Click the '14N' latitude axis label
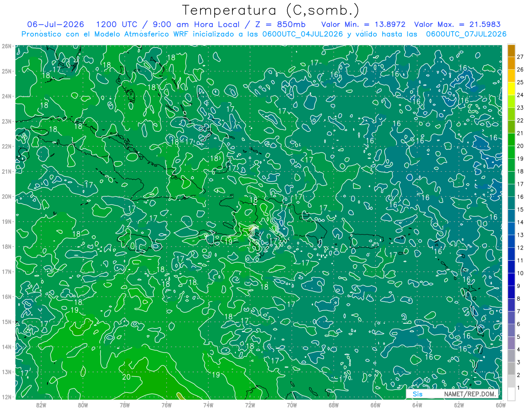This screenshot has height=411, width=532. [x=6, y=347]
